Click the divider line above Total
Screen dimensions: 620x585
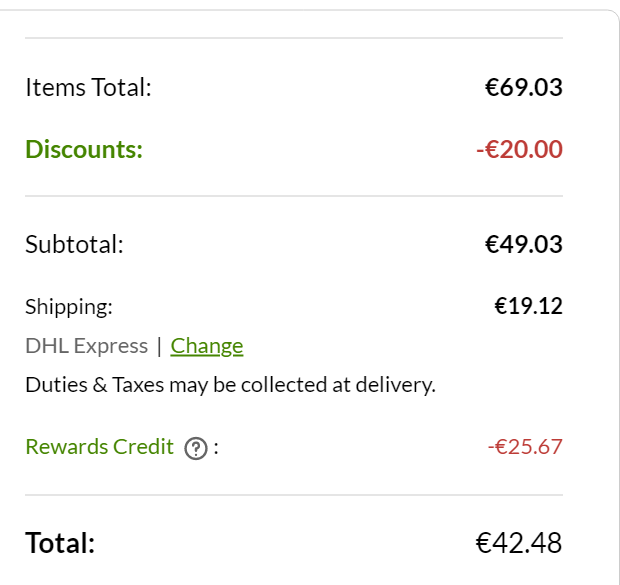[x=294, y=495]
